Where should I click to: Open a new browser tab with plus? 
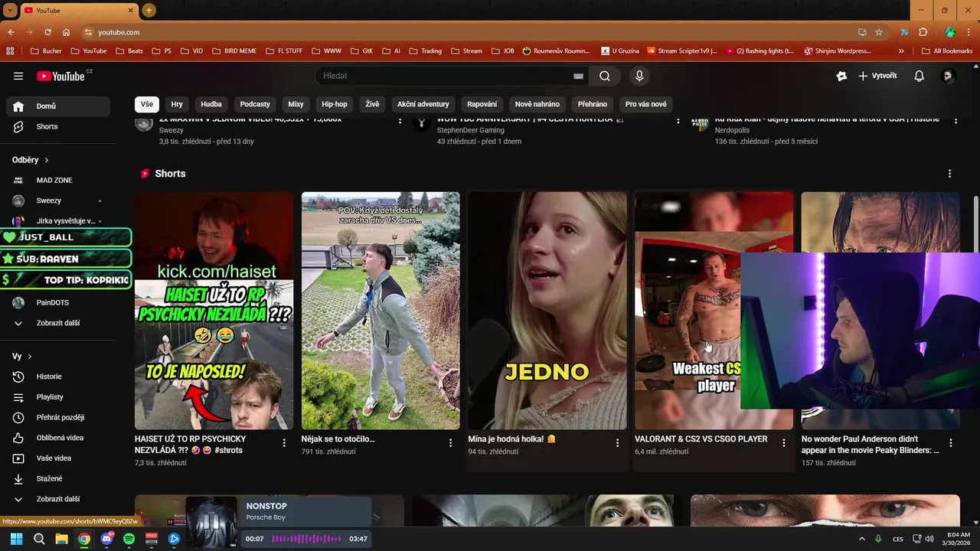pos(149,10)
